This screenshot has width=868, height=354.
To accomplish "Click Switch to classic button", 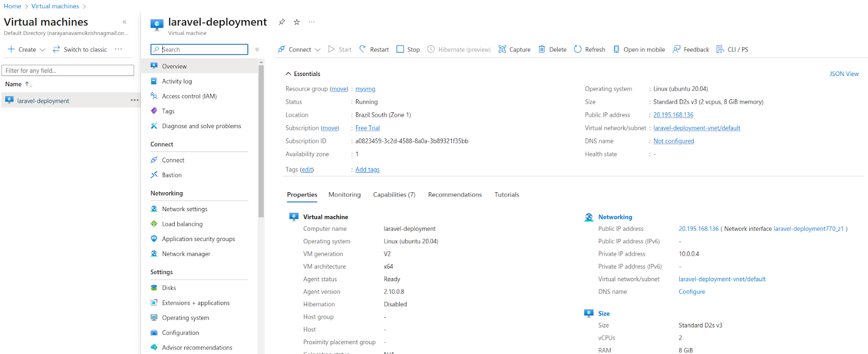I will click(x=80, y=49).
